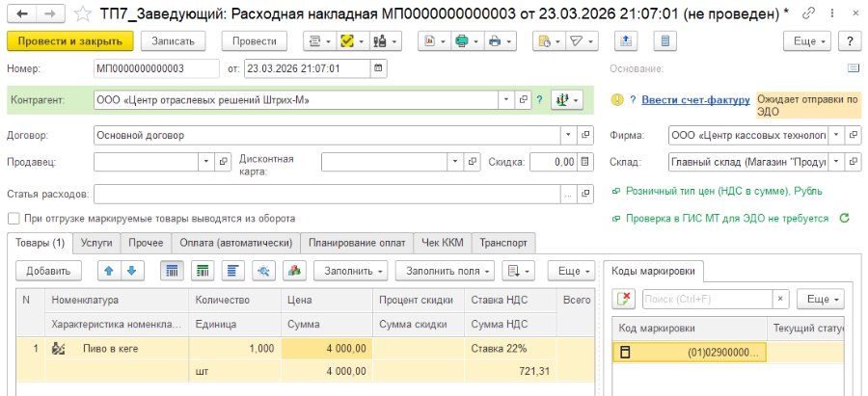Move row down with blue down arrow
This screenshot has height=396, width=868.
tap(132, 271)
